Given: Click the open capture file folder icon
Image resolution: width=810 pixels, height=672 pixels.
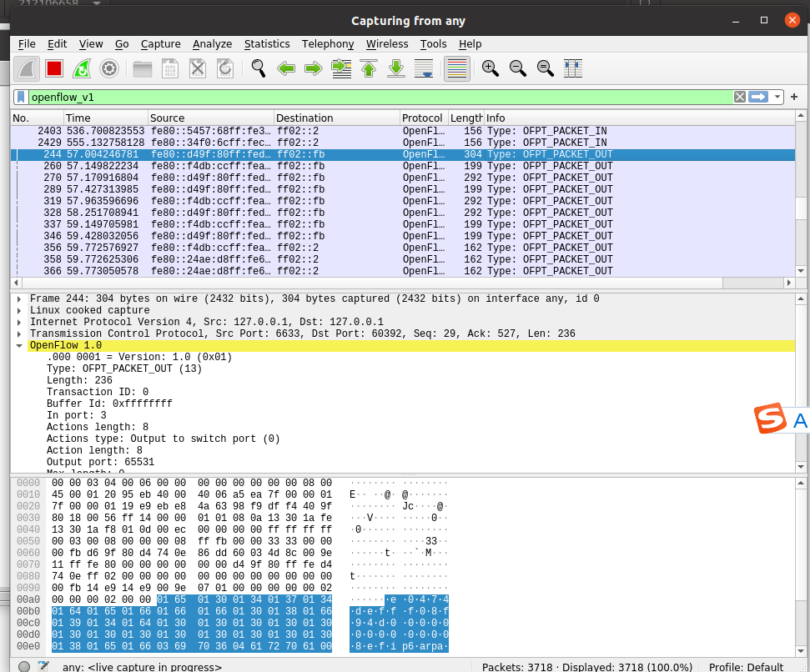Looking at the screenshot, I should click(x=142, y=68).
